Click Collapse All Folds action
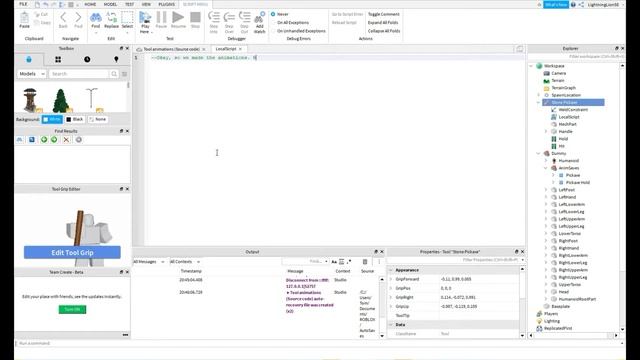640x360 pixels. (384, 31)
